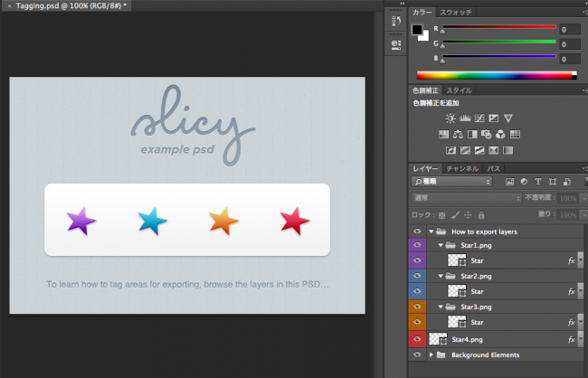The width and height of the screenshot is (588, 378).
Task: Switch to the カラー tab
Action: (422, 13)
